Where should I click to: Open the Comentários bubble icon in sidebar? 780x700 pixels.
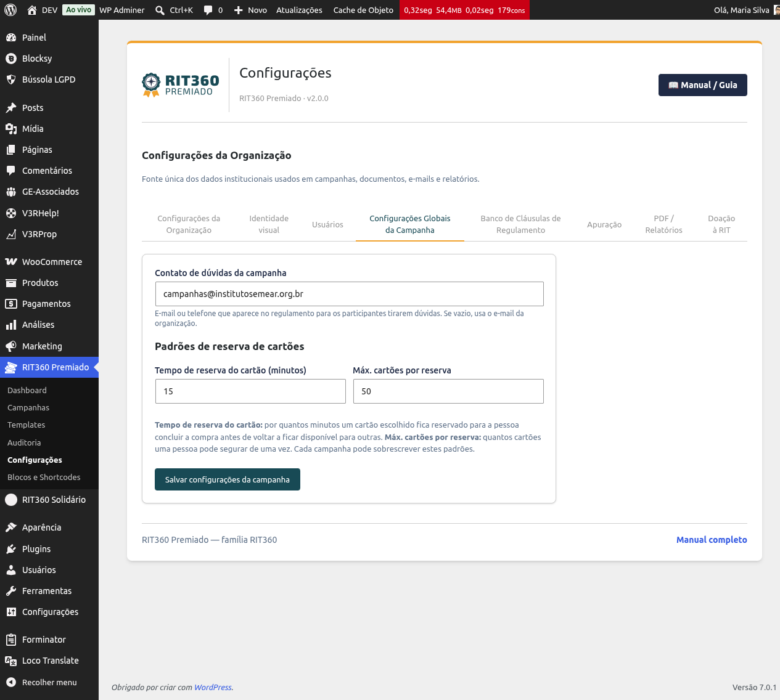(x=11, y=171)
